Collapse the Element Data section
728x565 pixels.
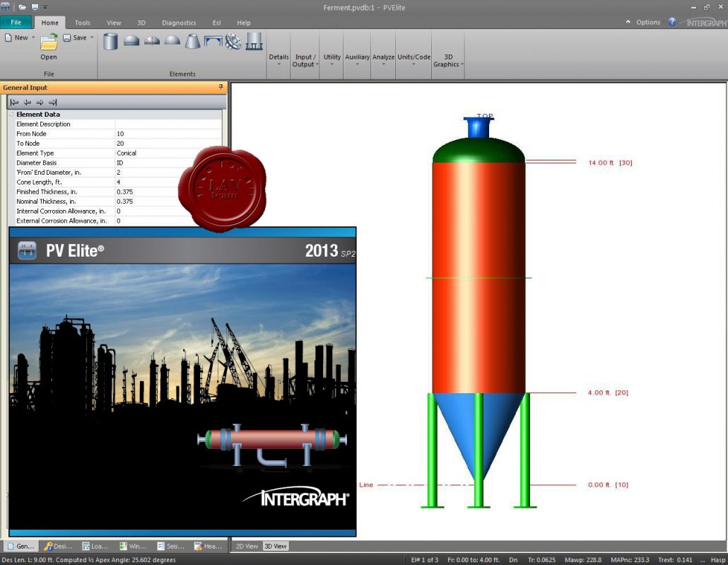11,114
